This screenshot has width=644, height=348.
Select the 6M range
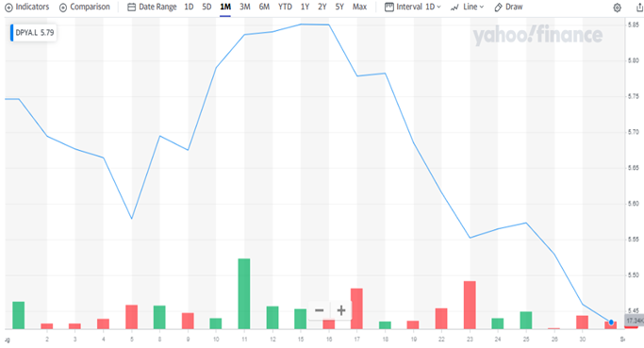coord(264,7)
